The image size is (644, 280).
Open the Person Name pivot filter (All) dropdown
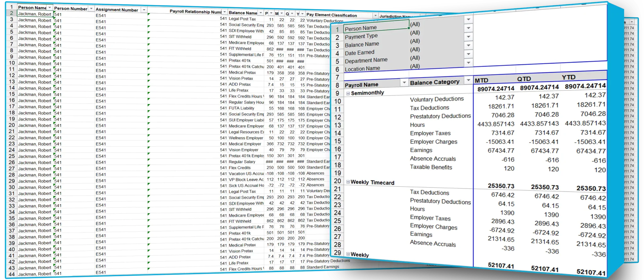(x=468, y=19)
